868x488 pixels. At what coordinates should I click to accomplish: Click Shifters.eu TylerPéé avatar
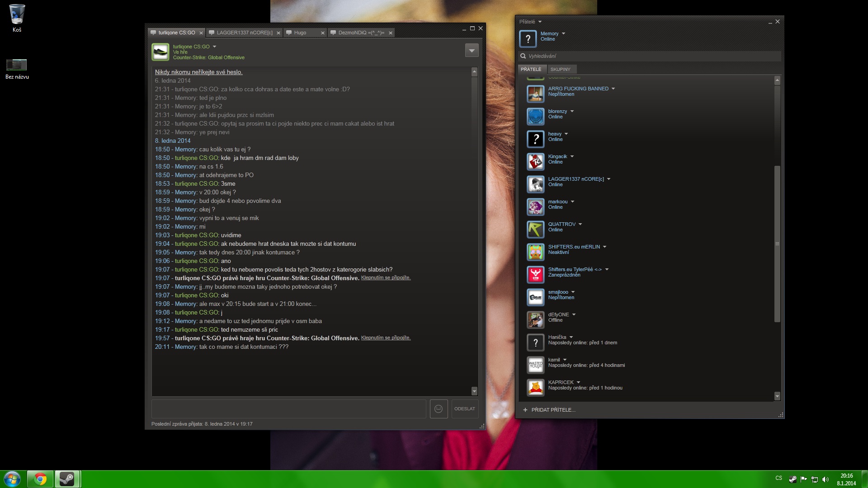pos(536,275)
